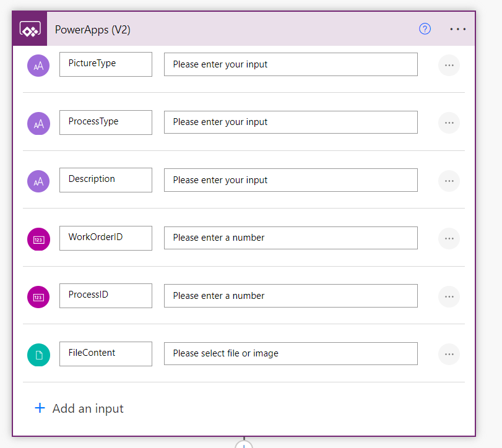Click the file type icon for FileContent

point(38,355)
